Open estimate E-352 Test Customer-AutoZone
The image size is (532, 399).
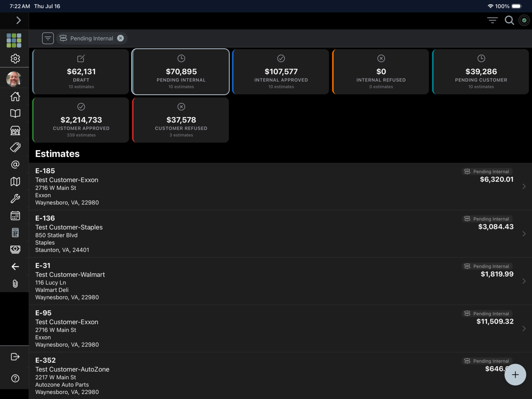pyautogui.click(x=280, y=376)
